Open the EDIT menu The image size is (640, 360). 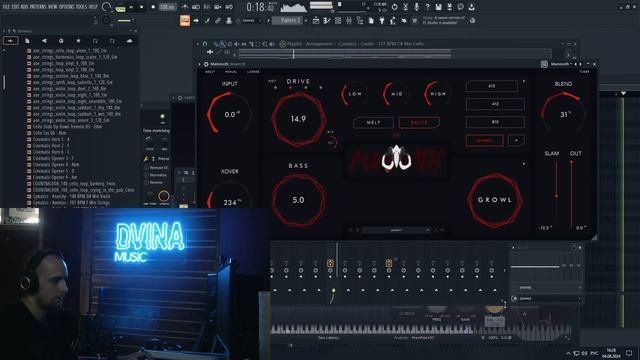16,7
